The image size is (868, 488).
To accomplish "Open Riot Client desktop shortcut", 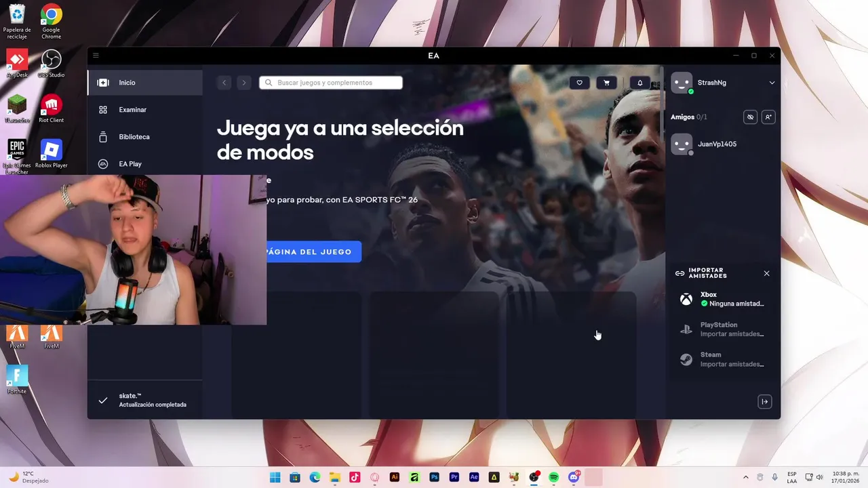I will [52, 108].
